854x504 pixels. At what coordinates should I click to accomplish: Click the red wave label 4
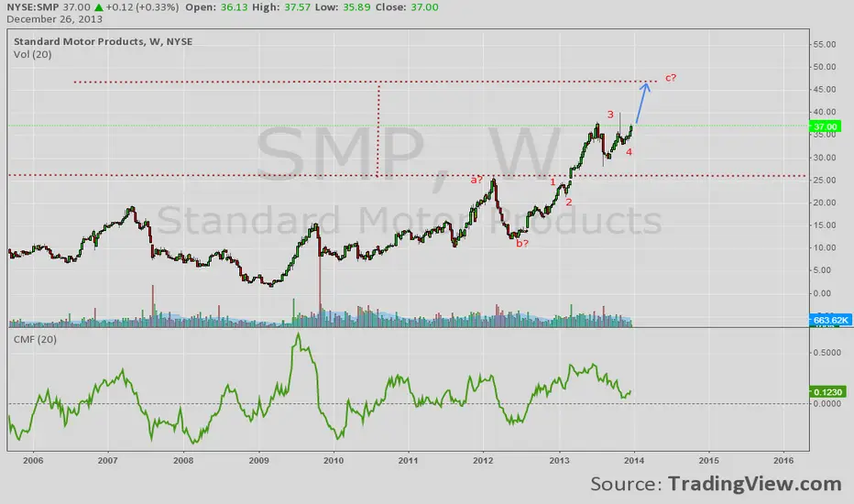[630, 152]
